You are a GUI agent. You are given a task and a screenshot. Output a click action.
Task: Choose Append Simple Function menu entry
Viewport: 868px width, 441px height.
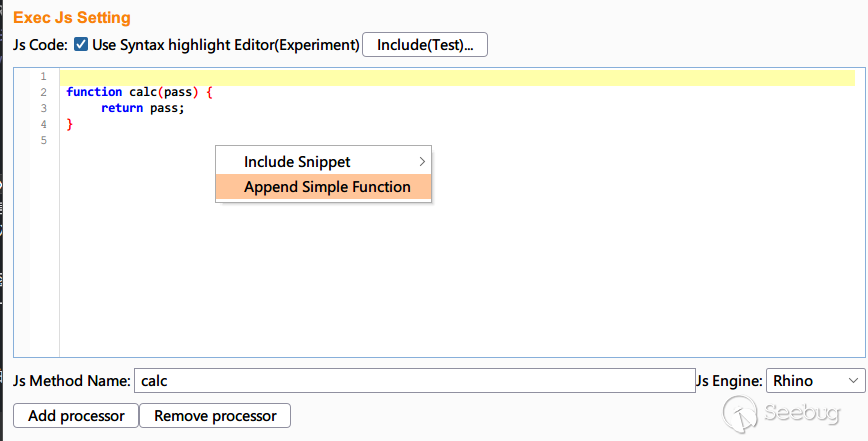tap(327, 187)
